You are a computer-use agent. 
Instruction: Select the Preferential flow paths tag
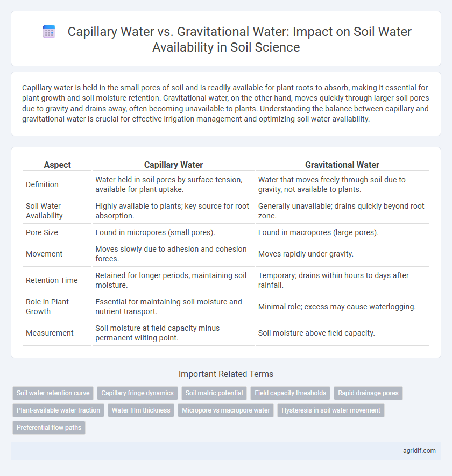click(x=49, y=428)
